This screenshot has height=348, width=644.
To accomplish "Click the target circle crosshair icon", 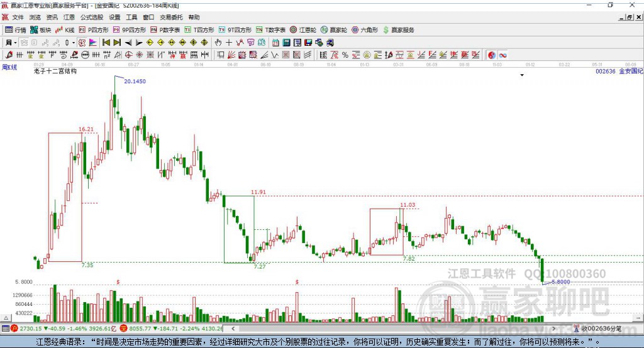I will point(128,55).
